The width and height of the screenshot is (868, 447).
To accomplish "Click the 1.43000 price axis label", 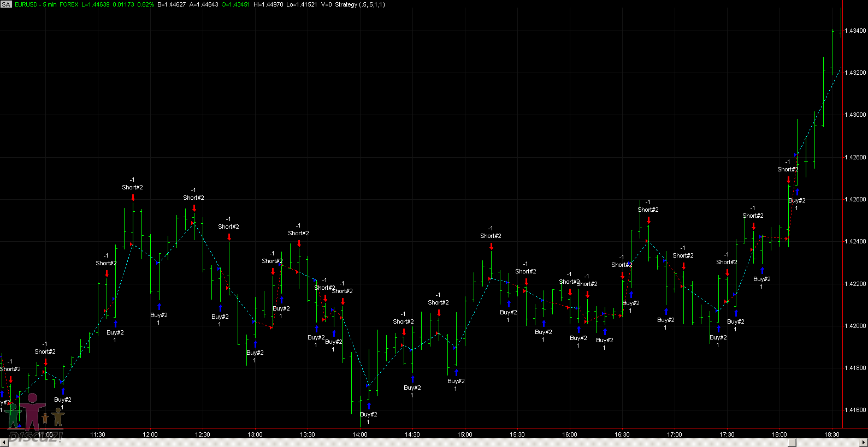I will (855, 115).
